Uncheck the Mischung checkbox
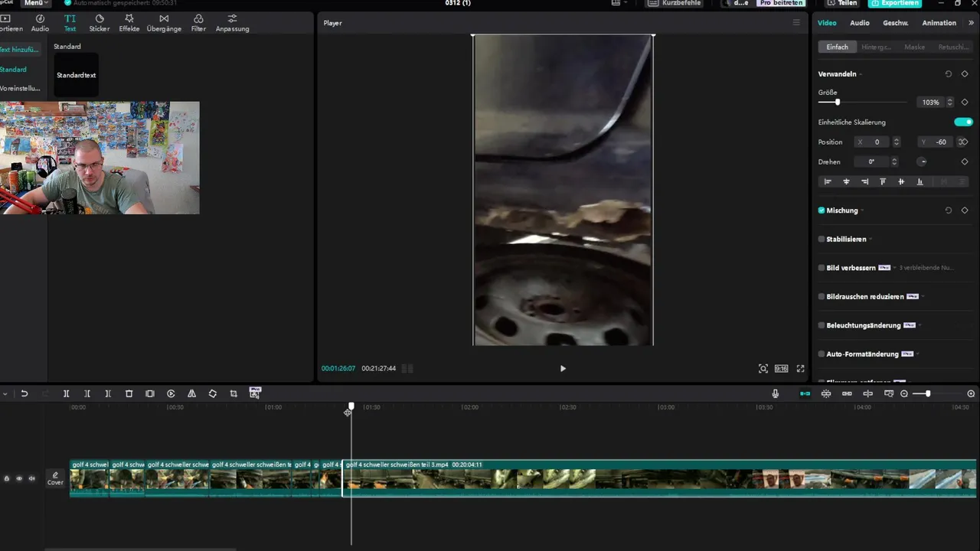Viewport: 980px width, 551px height. coord(822,210)
